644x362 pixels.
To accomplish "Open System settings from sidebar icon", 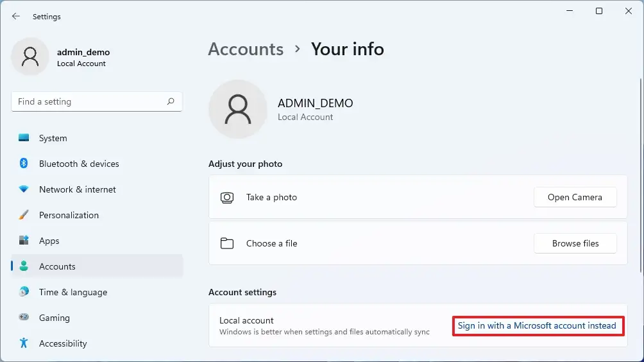I will [x=24, y=137].
